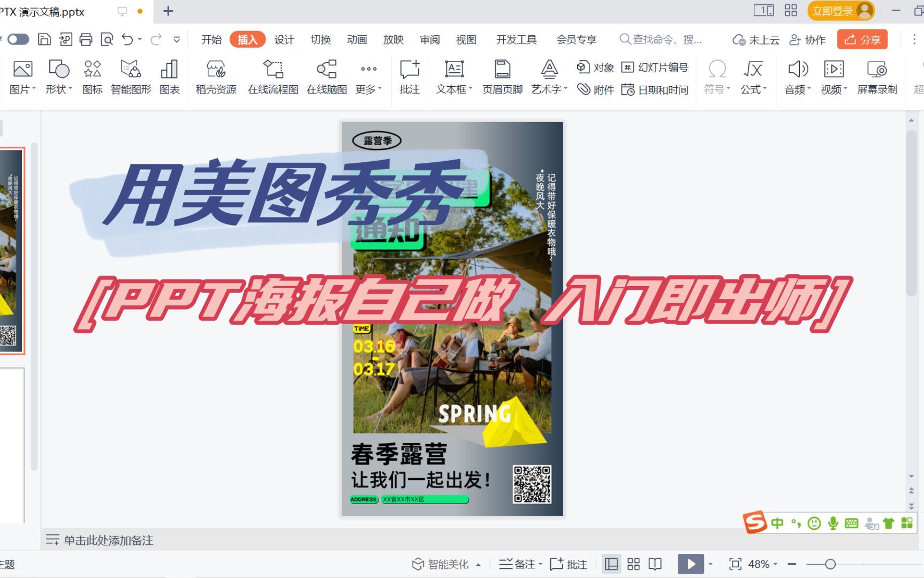Switch to slide sorter view in status bar
The width and height of the screenshot is (924, 578).
click(633, 564)
